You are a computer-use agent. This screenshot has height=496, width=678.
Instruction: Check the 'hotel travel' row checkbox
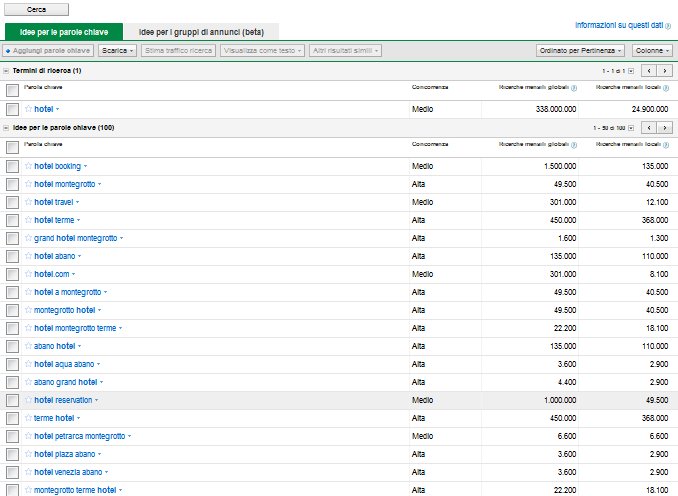(13, 202)
